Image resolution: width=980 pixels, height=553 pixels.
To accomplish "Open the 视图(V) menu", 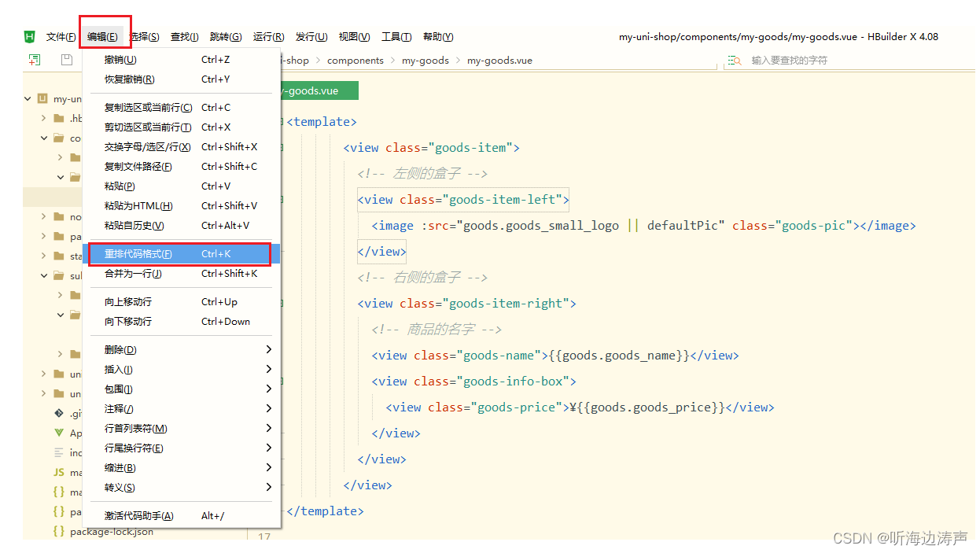I will [x=354, y=37].
